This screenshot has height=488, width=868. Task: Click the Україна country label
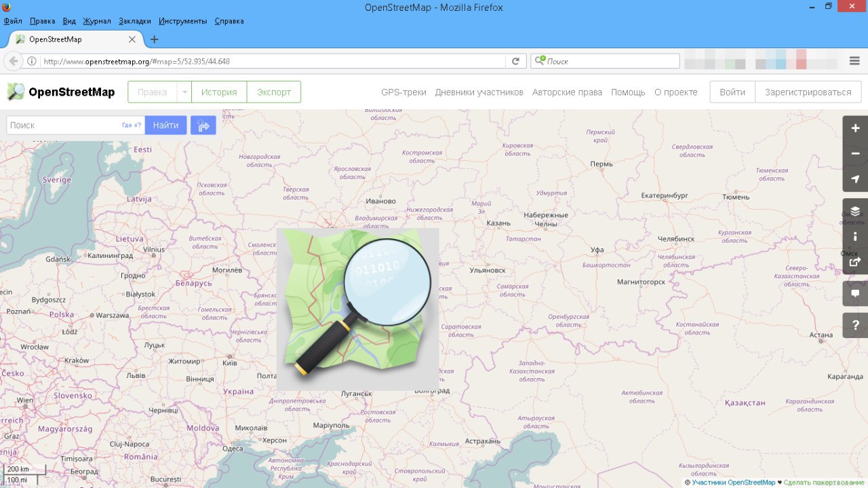pyautogui.click(x=239, y=392)
